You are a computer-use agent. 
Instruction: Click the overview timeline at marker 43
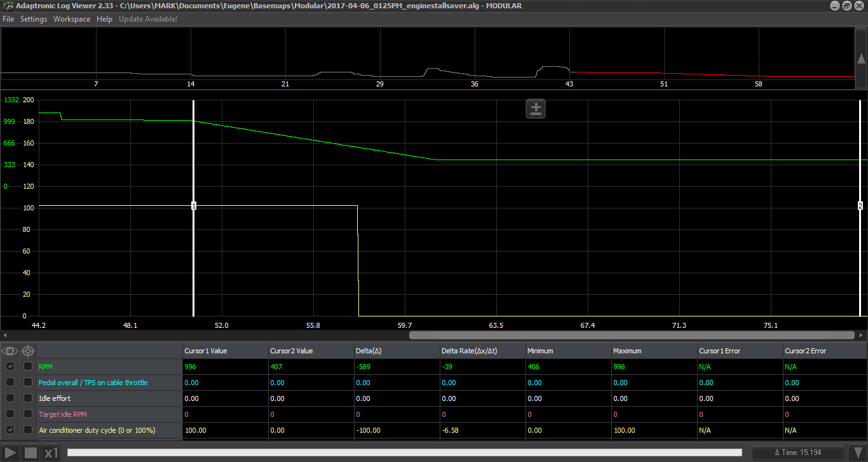pos(569,84)
